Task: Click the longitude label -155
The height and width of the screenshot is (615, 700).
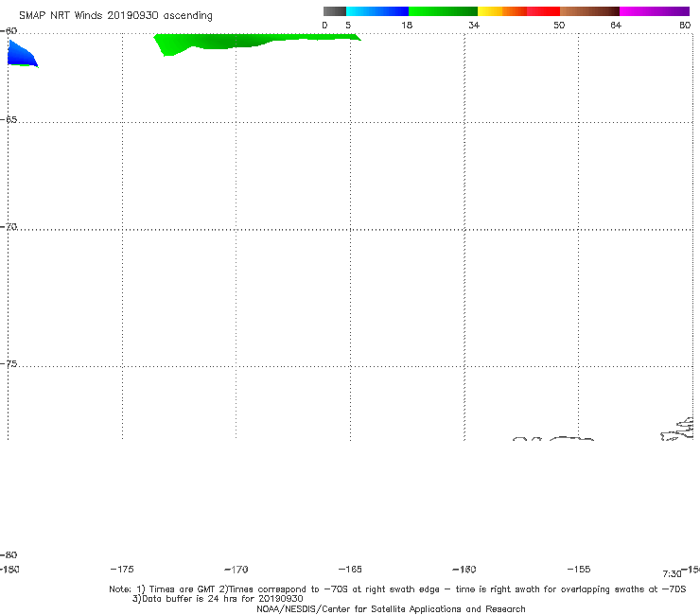Action: [579, 569]
